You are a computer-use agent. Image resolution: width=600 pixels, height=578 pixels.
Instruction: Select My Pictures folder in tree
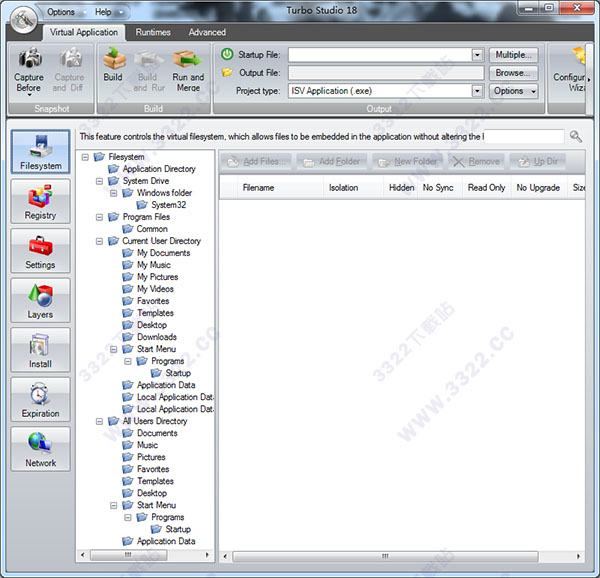(157, 277)
